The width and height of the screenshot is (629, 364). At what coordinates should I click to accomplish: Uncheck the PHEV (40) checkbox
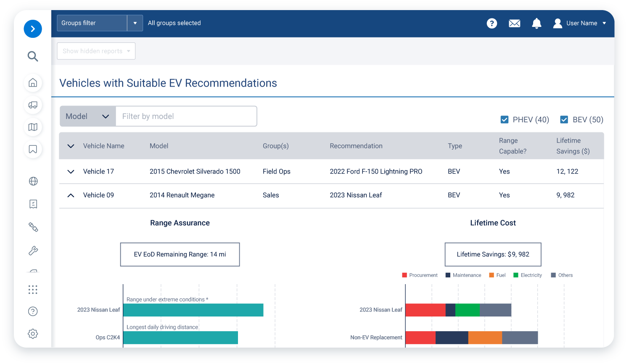tap(505, 120)
